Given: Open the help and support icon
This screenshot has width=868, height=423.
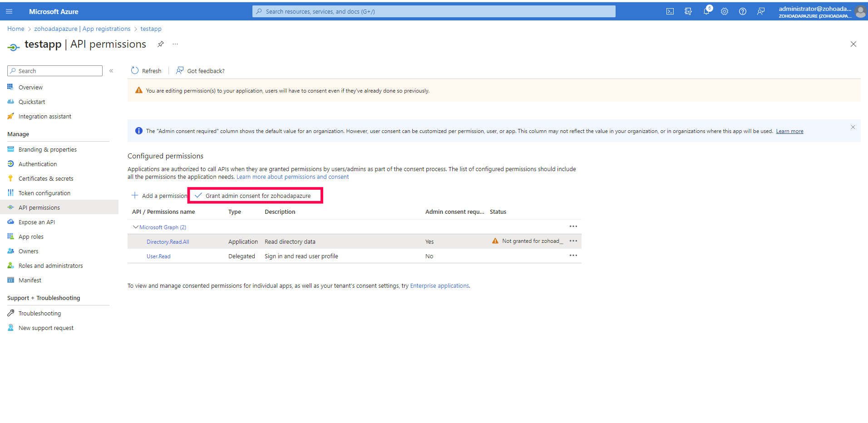Looking at the screenshot, I should coord(743,11).
